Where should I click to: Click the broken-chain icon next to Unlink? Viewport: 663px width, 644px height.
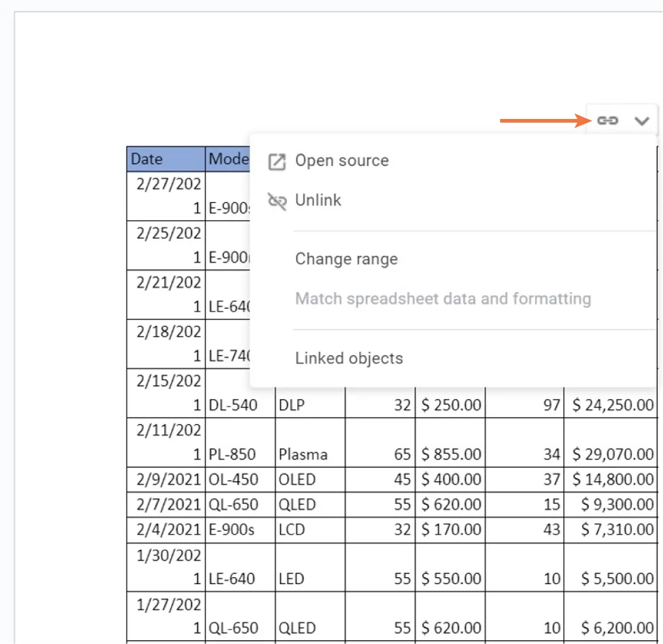pyautogui.click(x=276, y=201)
